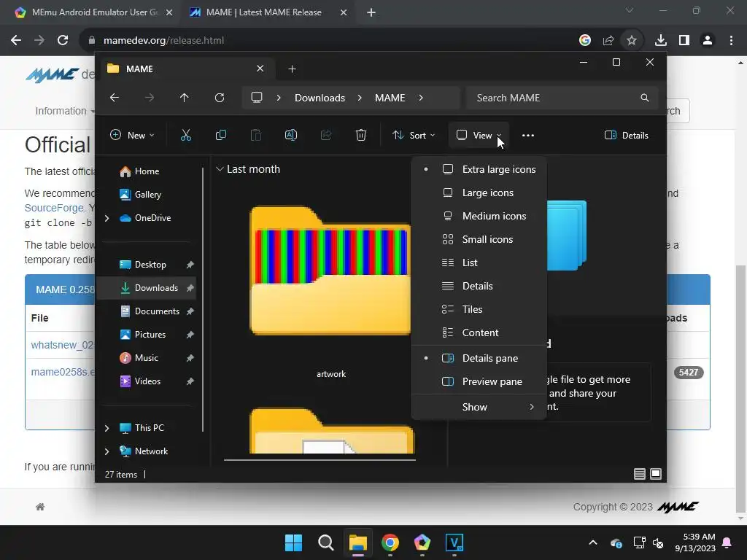Click Chrome icon in taskbar
747x560 pixels.
coord(390,542)
